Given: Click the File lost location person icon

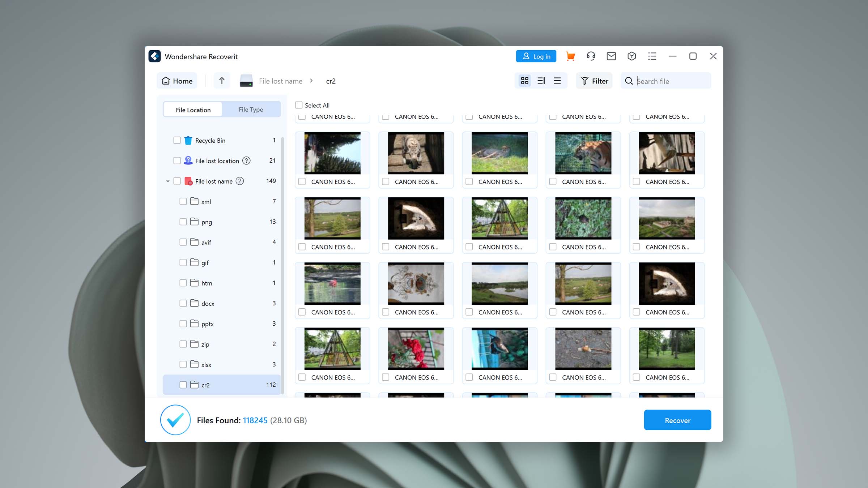Looking at the screenshot, I should pos(188,160).
